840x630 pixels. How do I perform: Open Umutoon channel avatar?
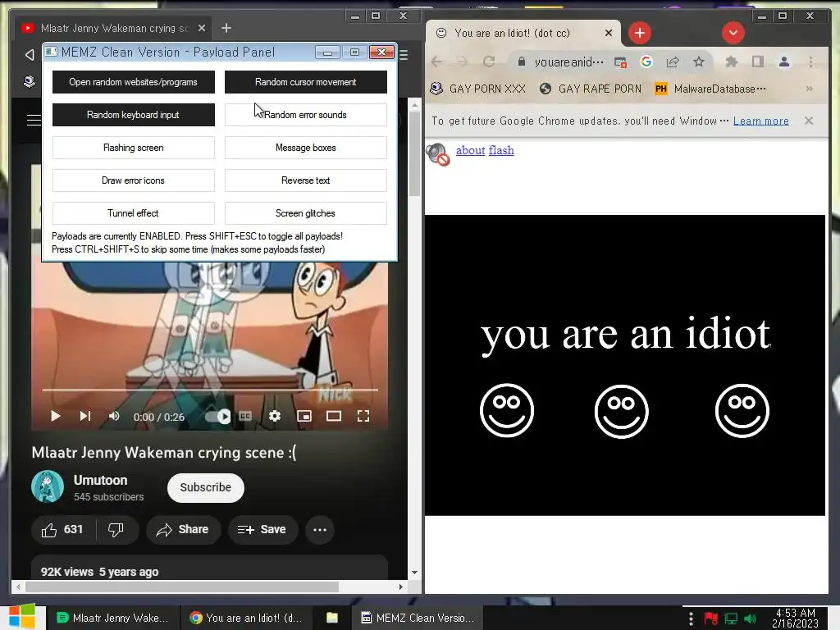(x=47, y=486)
